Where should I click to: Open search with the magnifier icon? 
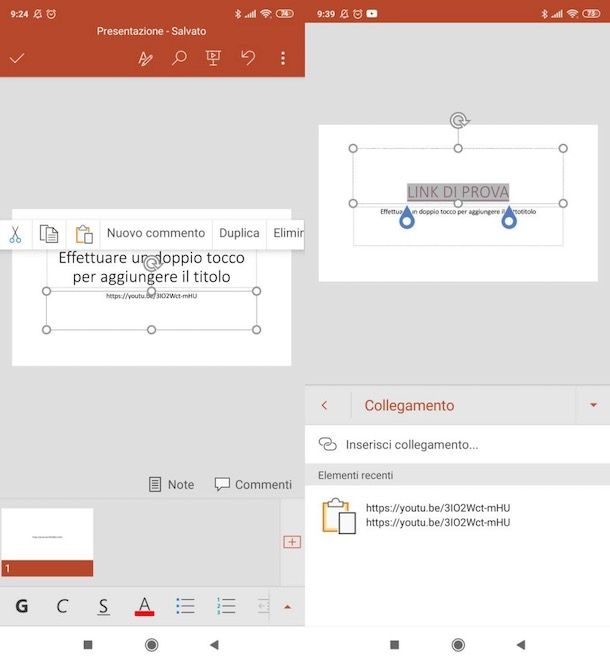(179, 58)
